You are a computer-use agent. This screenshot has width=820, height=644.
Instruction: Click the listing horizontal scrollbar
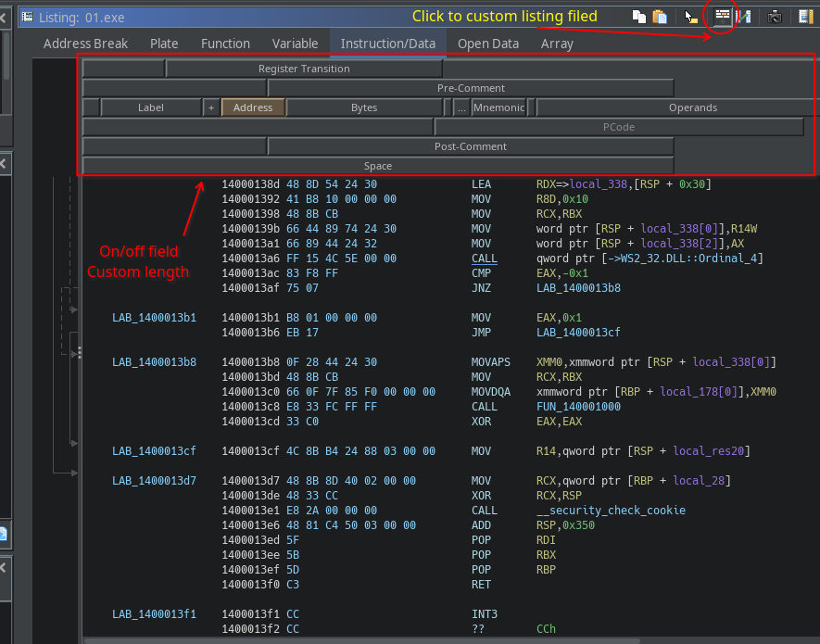tap(360, 641)
